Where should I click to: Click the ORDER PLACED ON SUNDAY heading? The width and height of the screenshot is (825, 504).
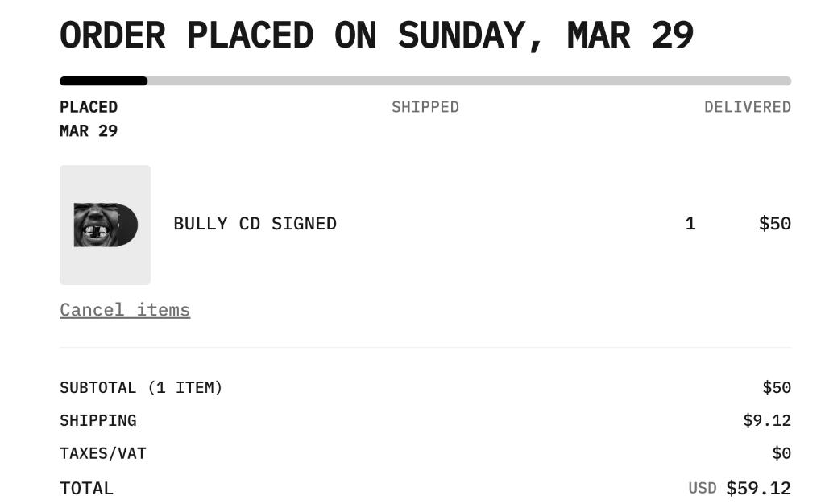379,34
